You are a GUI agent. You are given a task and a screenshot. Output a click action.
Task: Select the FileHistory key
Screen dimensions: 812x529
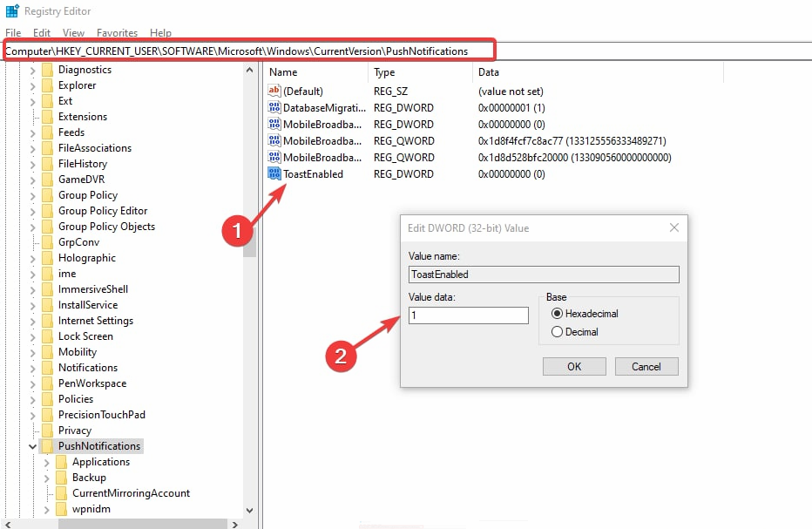pos(83,164)
